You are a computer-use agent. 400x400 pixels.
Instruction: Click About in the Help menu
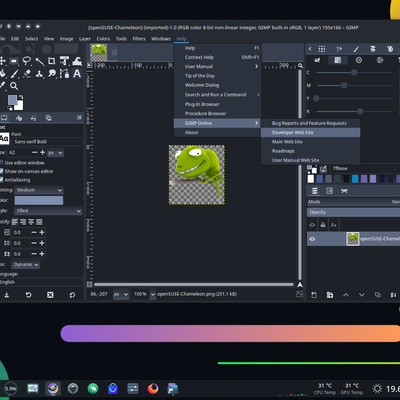point(217,132)
